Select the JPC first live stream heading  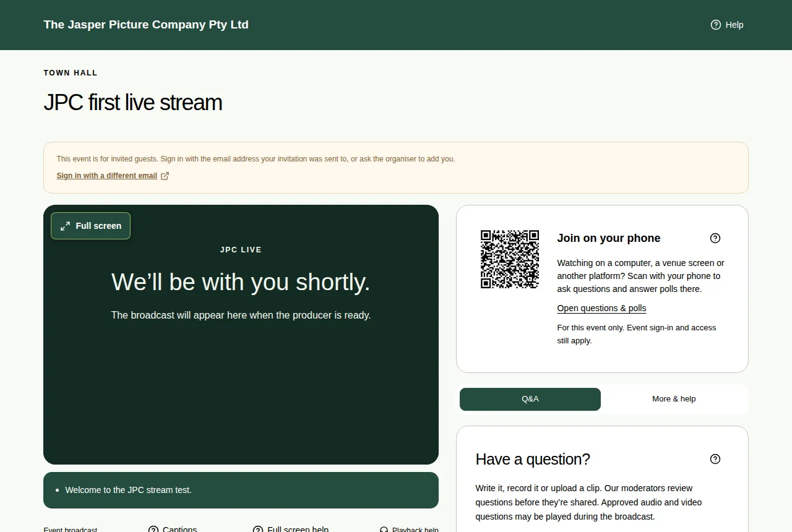click(x=132, y=102)
